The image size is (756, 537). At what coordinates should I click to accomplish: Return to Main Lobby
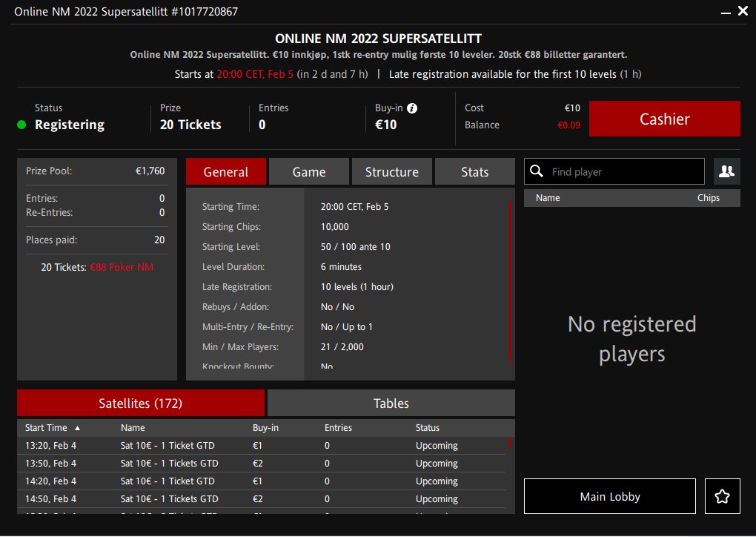tap(610, 496)
